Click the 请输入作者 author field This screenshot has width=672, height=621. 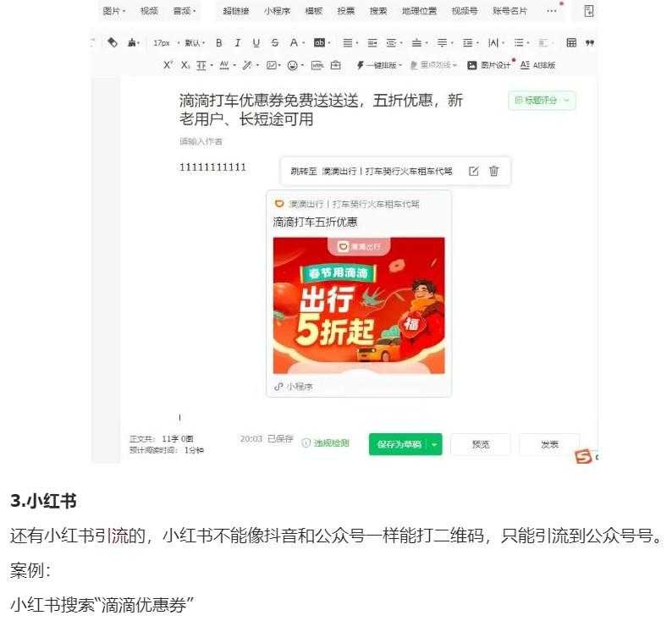pos(201,141)
